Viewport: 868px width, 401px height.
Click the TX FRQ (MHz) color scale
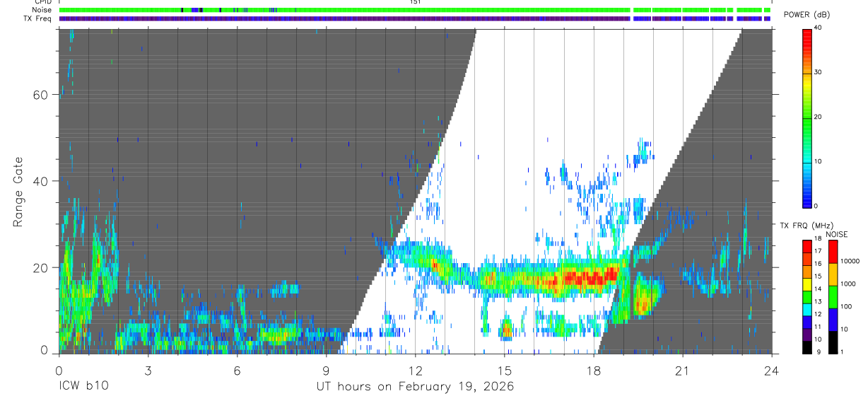coord(807,296)
